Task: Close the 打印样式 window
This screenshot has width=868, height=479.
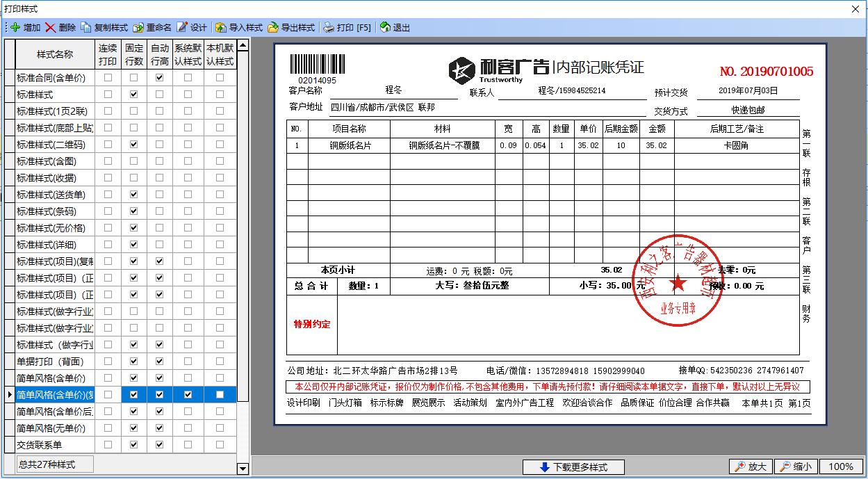Action: (856, 9)
